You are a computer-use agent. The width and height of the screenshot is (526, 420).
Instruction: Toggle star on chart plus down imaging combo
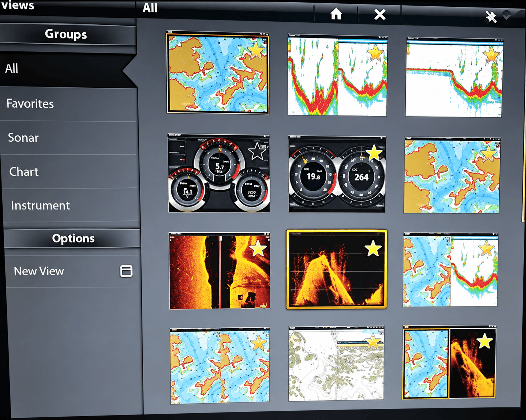coord(484,341)
